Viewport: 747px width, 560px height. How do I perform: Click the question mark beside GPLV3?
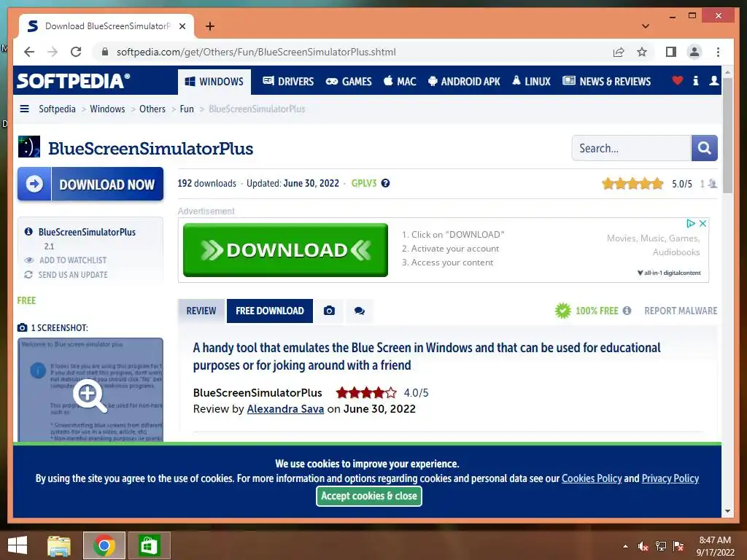385,183
